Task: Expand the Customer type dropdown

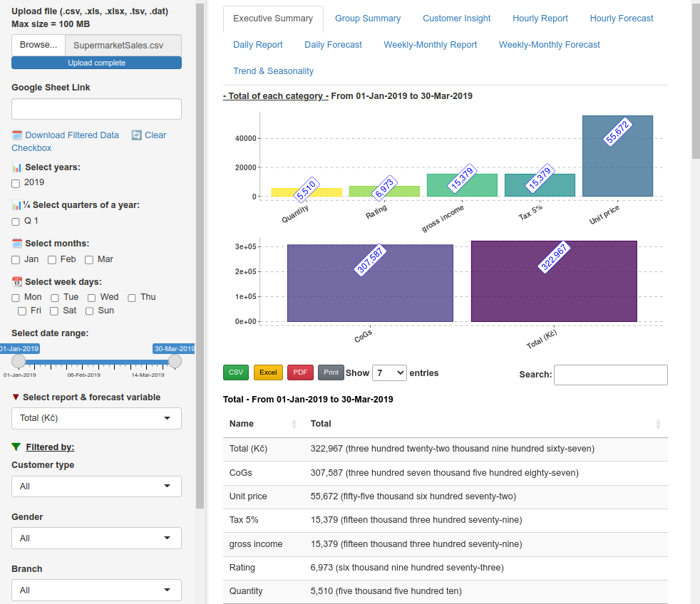Action: tap(96, 486)
